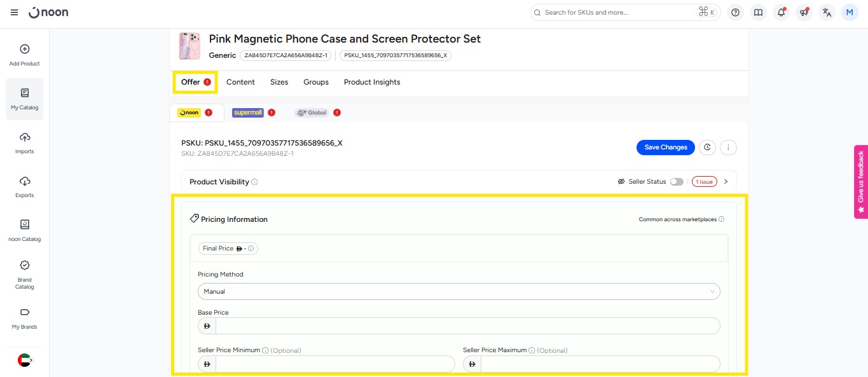Open the guide book icon
This screenshot has width=868, height=377.
click(758, 13)
